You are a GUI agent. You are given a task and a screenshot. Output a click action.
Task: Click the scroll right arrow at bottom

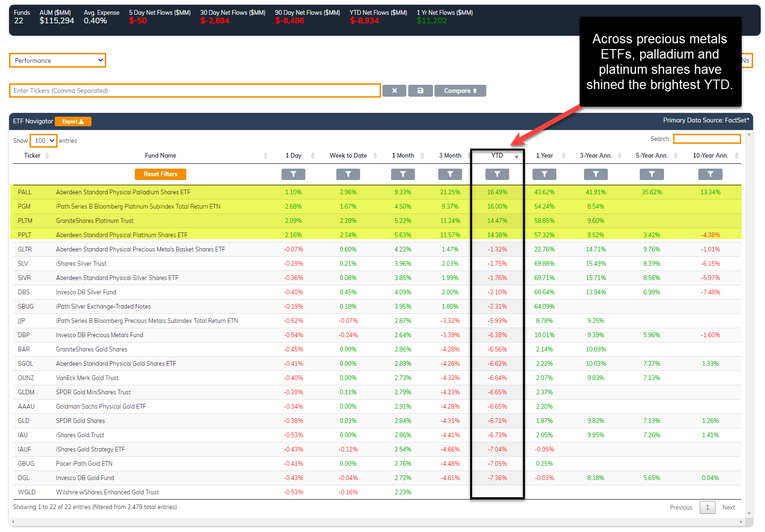pos(741,522)
